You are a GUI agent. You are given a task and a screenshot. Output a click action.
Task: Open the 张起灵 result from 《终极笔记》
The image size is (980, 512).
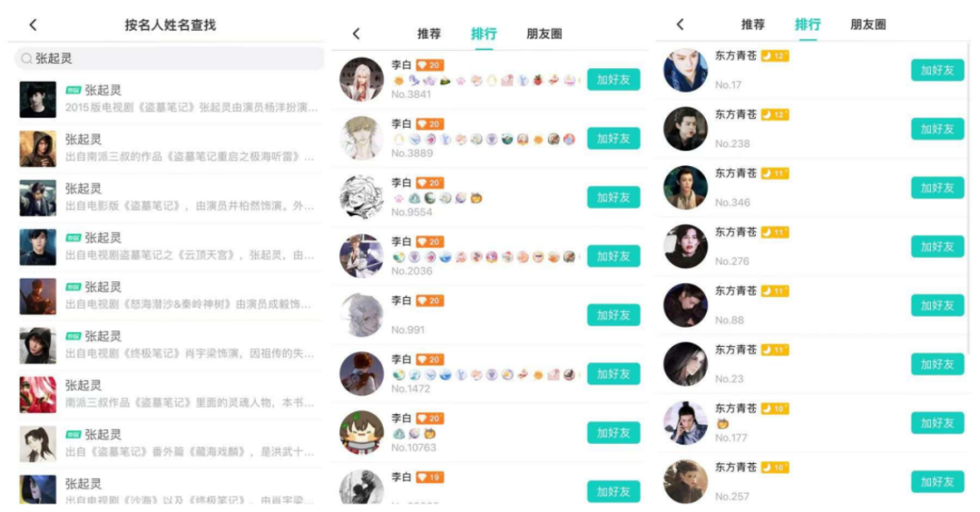169,345
